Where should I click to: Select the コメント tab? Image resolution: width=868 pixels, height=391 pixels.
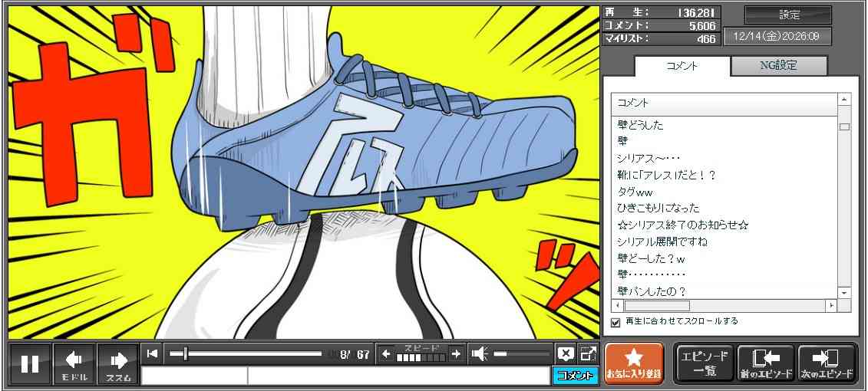pos(682,66)
